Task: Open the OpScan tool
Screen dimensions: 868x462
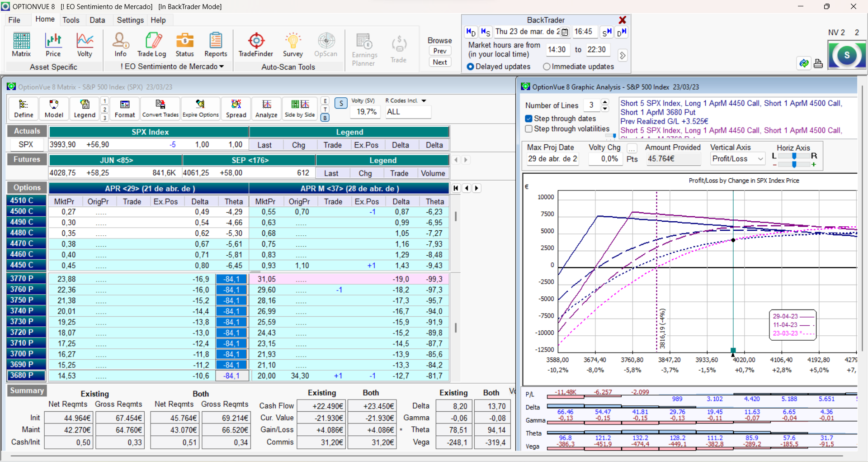Action: pos(325,45)
